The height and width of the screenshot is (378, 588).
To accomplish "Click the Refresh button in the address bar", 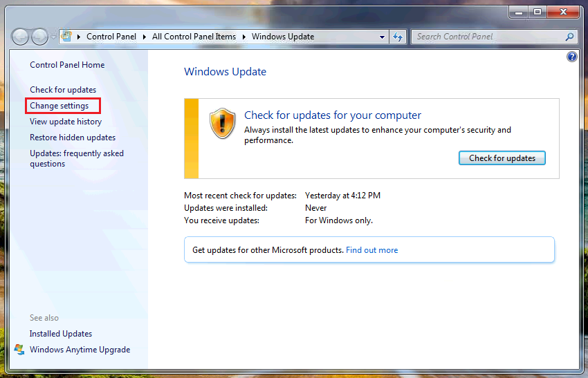I will click(x=398, y=37).
